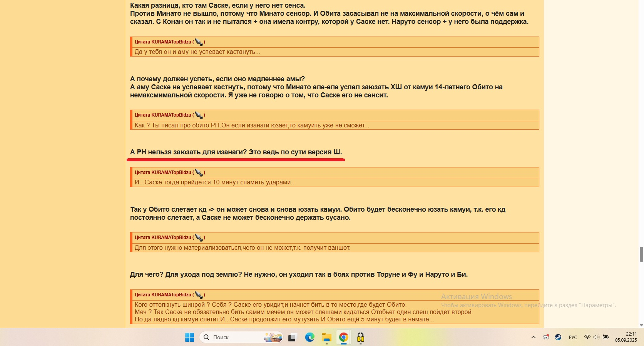Open the yellow padlock app on the taskbar
The width and height of the screenshot is (644, 346).
[x=361, y=338]
